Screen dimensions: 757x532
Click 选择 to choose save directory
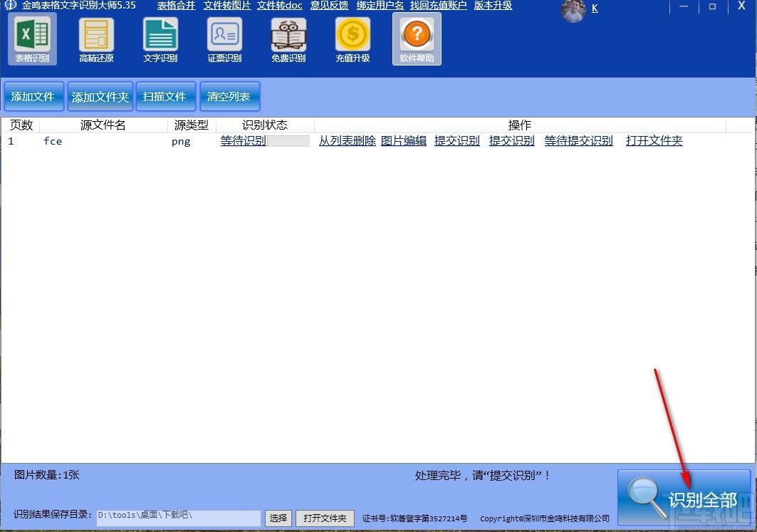[x=278, y=518]
